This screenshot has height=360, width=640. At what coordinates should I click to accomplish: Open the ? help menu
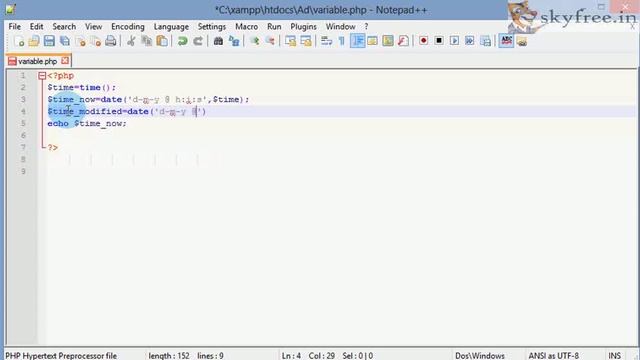click(366, 27)
